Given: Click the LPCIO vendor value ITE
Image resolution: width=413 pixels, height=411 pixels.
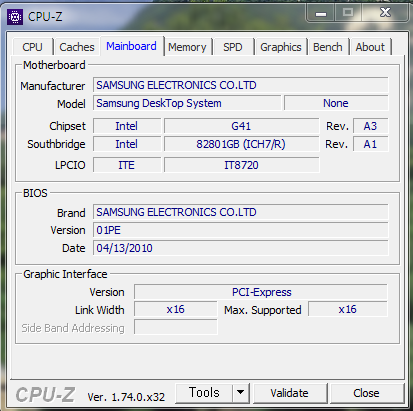Looking at the screenshot, I should pyautogui.click(x=127, y=165).
